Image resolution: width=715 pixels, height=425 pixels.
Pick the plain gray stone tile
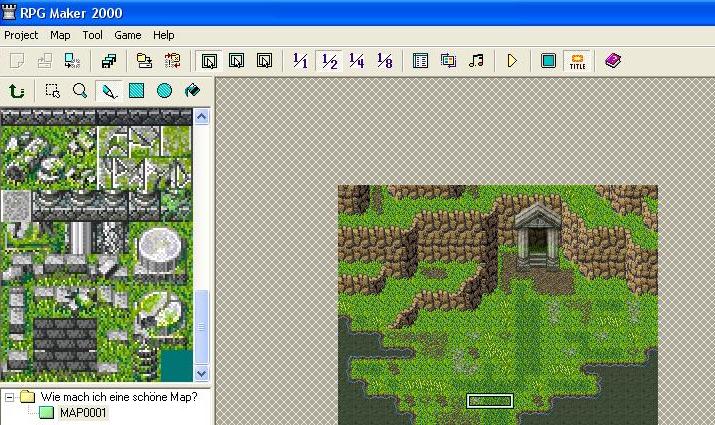click(x=16, y=206)
